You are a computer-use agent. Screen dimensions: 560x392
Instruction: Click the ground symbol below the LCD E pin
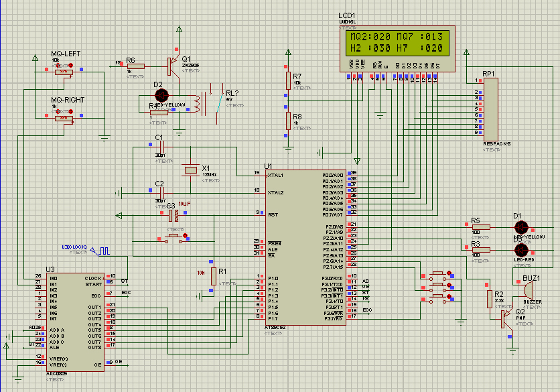pos(380,116)
